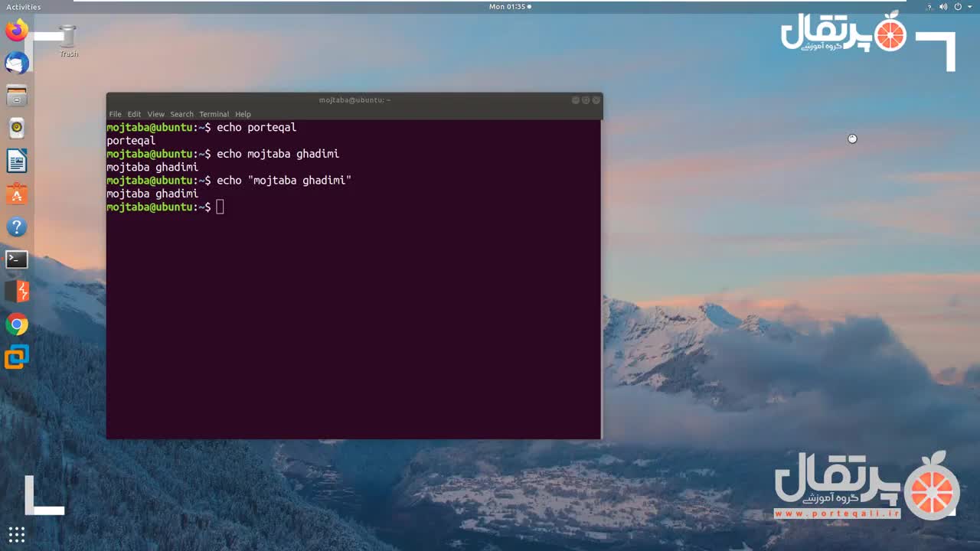980x551 pixels.
Task: Open Firefox from the dock
Action: (17, 31)
